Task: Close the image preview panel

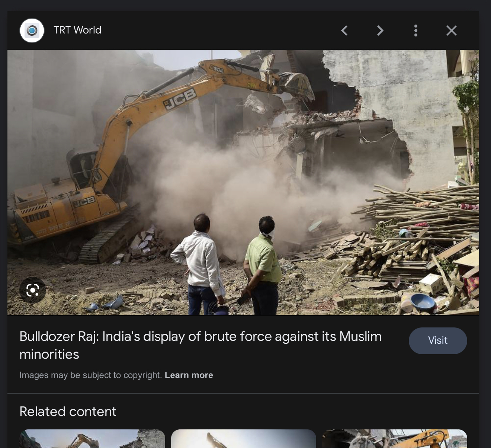Action: [x=452, y=31]
